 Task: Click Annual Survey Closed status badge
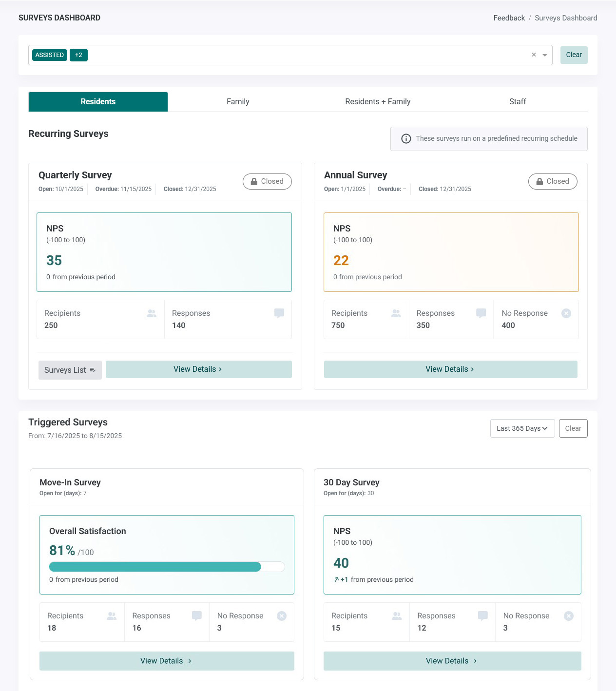[553, 181]
